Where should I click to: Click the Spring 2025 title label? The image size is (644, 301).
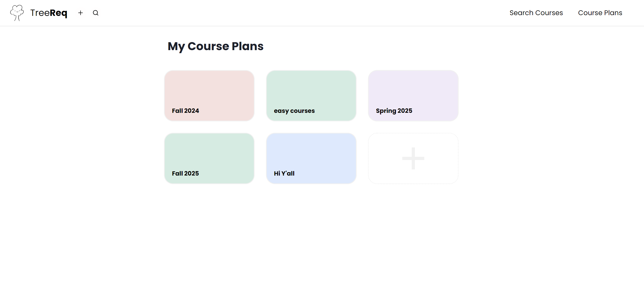[394, 111]
